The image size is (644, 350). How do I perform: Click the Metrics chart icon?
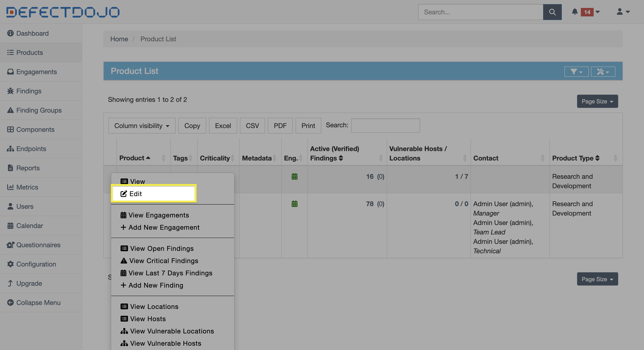pyautogui.click(x=10, y=187)
